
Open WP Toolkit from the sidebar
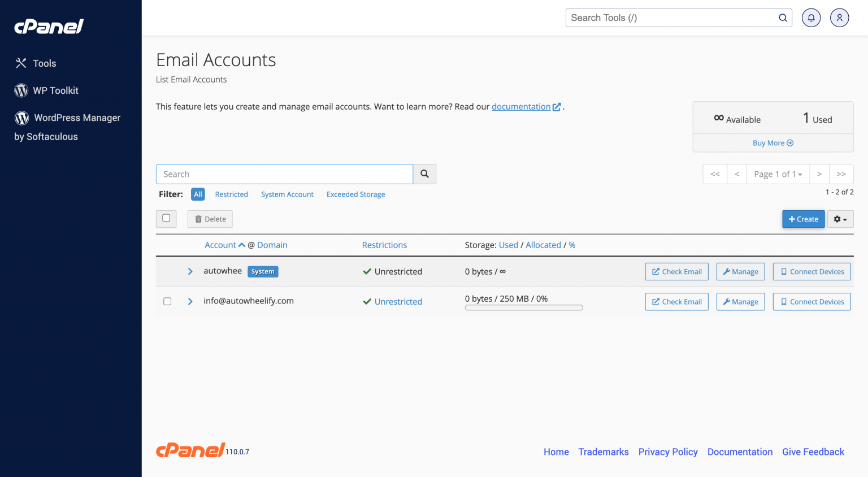[55, 90]
